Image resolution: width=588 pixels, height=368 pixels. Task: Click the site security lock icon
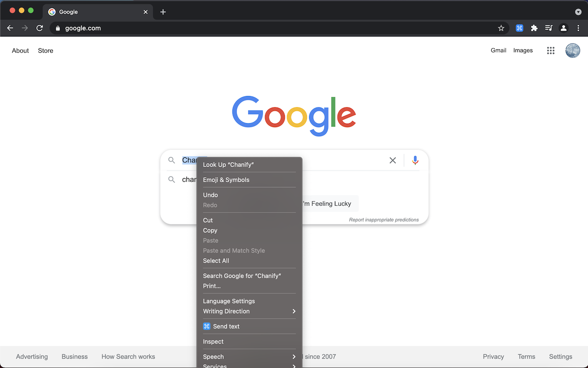pyautogui.click(x=58, y=28)
